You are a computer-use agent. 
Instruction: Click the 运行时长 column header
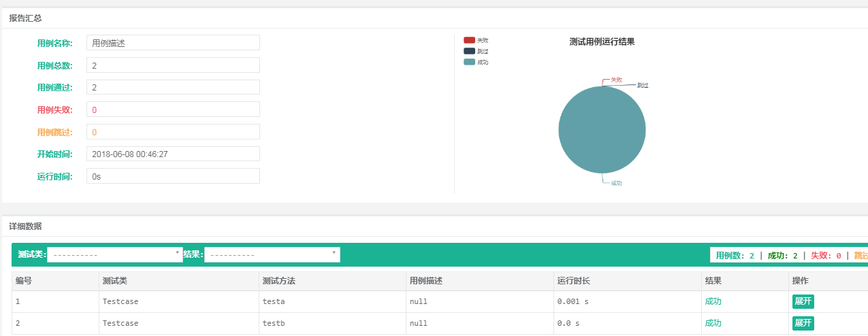(x=627, y=281)
